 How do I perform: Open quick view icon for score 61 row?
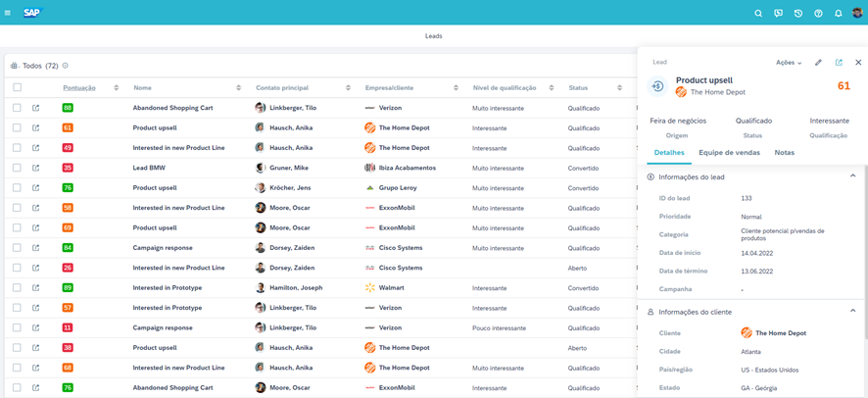coord(36,127)
